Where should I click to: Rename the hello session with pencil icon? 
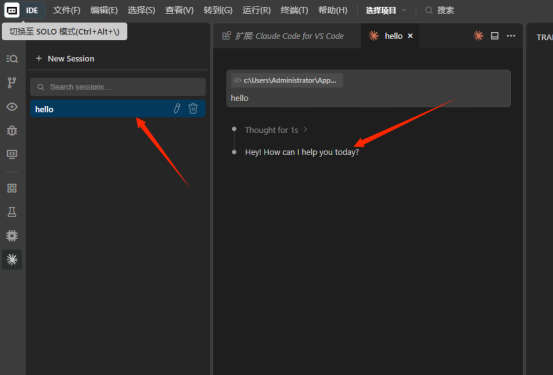pyautogui.click(x=177, y=108)
